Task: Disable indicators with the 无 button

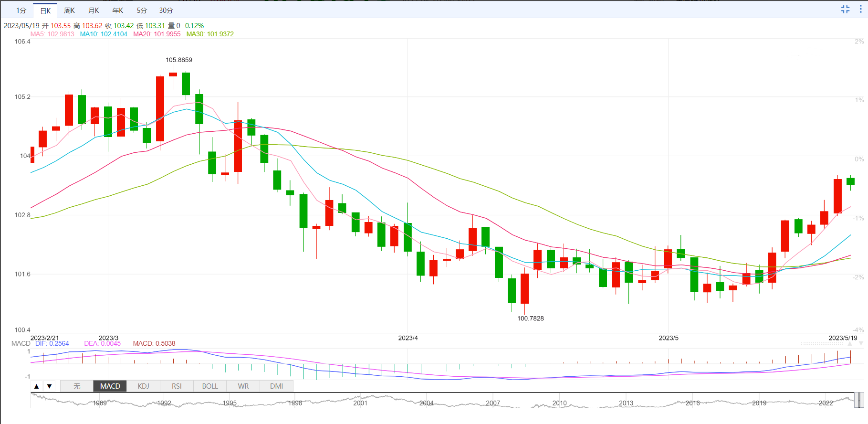Action: coord(77,386)
